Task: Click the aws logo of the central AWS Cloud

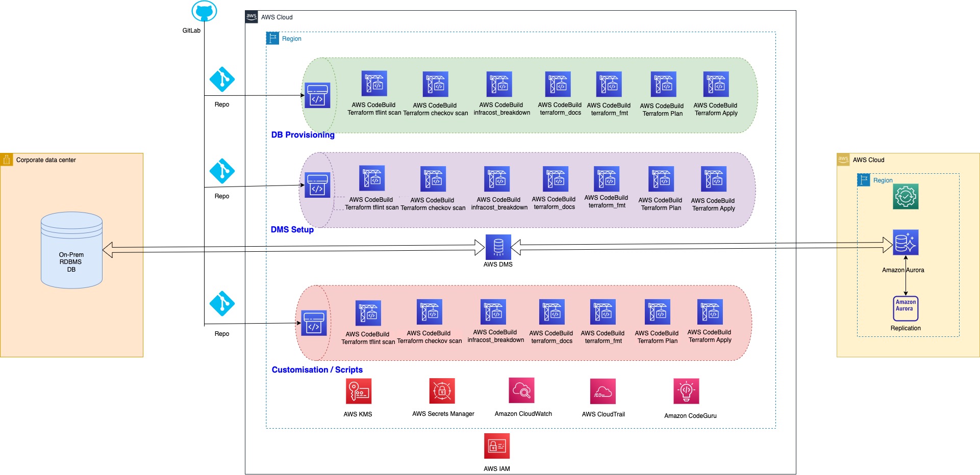Action: point(252,17)
